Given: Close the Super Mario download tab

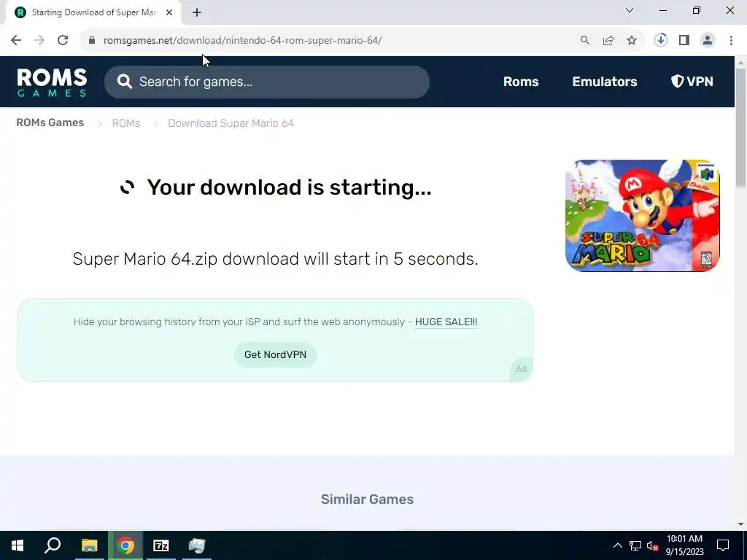Looking at the screenshot, I should coord(169,12).
